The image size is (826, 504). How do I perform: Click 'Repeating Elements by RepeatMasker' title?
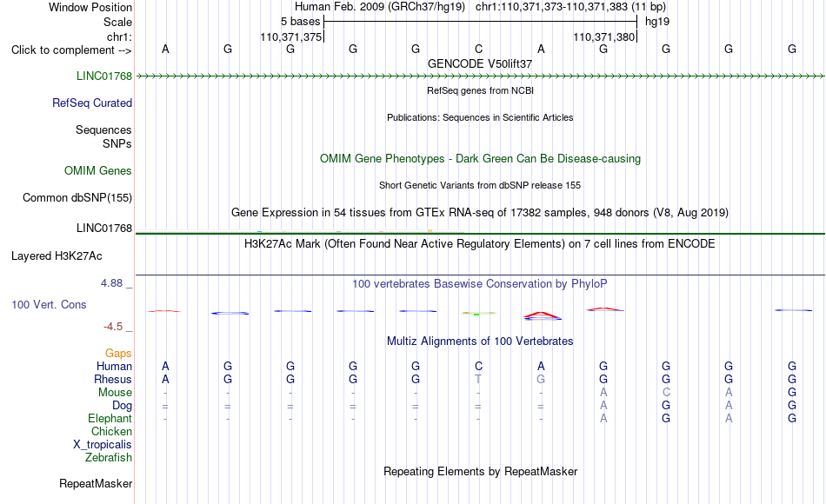tap(481, 471)
